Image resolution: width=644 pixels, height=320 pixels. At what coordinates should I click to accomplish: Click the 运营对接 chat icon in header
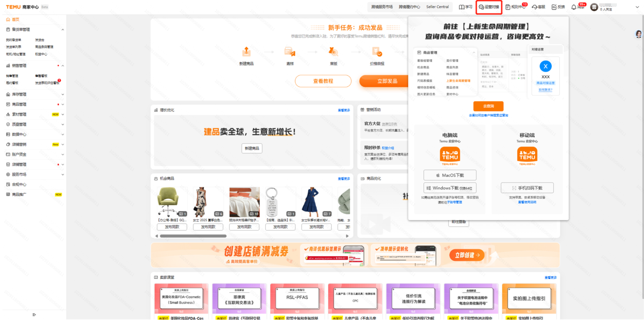click(x=481, y=7)
